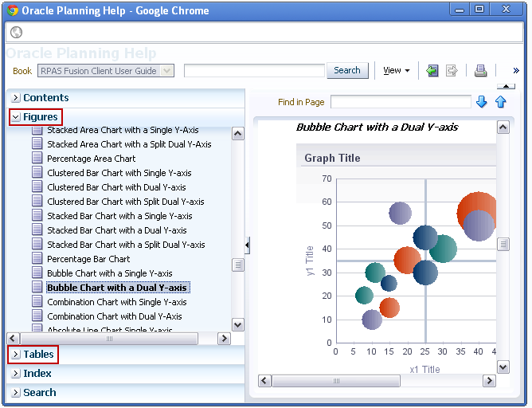Click Figures list scroll down arrow
The height and width of the screenshot is (408, 532).
click(x=238, y=325)
